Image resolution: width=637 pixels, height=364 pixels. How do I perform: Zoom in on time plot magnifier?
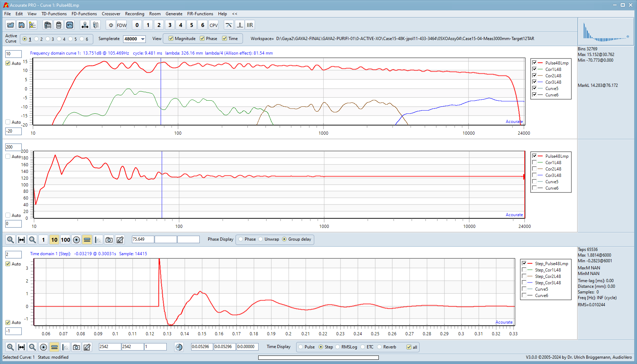tap(10, 347)
